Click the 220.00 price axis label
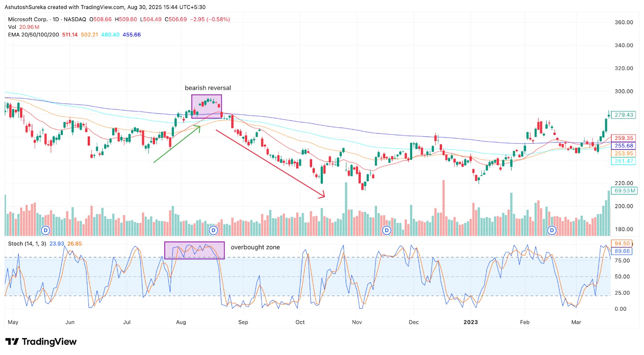Image resolution: width=644 pixels, height=355 pixels. 624,183
